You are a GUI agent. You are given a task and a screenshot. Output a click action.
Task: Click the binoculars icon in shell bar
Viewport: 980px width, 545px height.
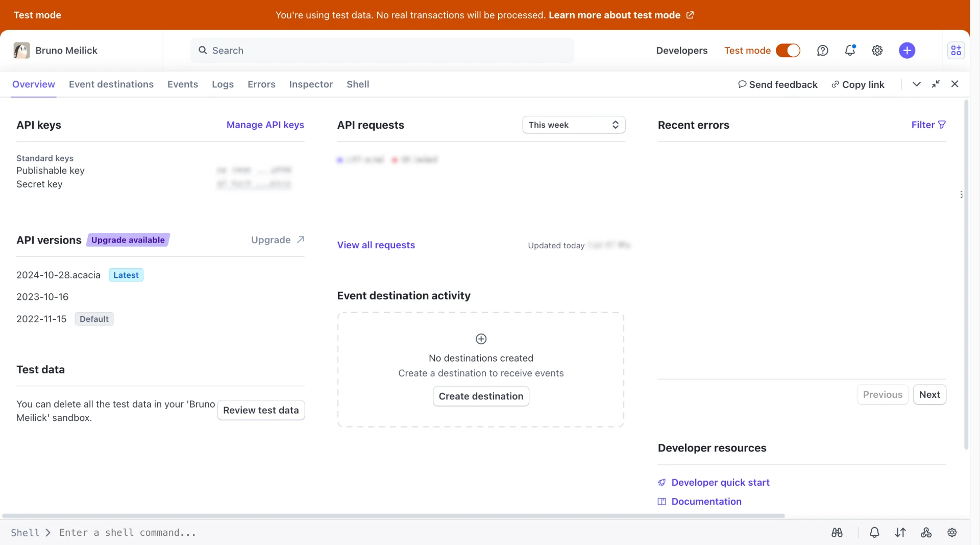point(837,532)
